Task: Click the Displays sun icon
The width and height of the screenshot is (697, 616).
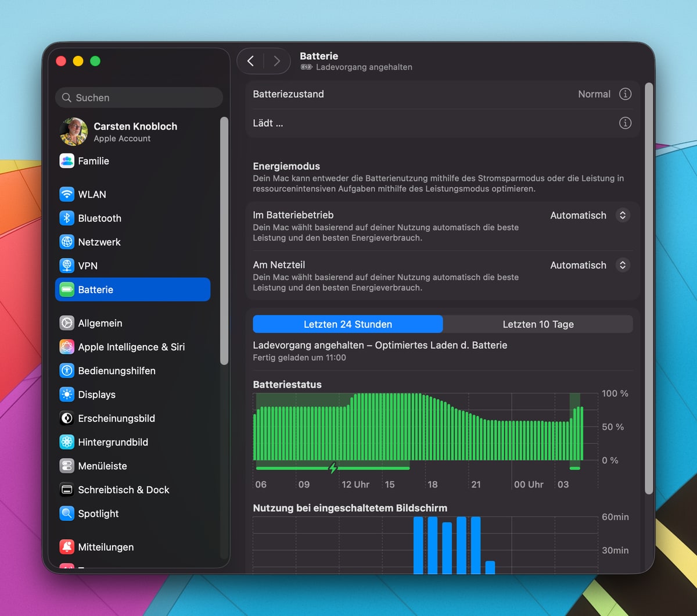Action: pyautogui.click(x=67, y=395)
